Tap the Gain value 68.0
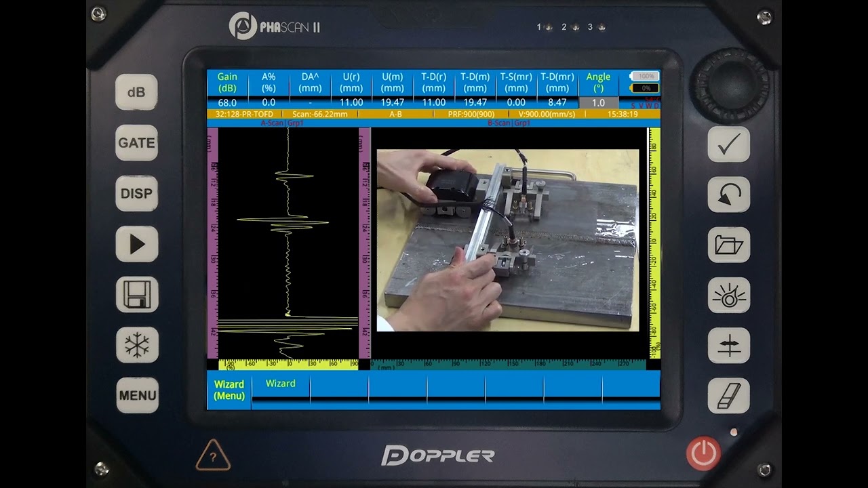 tap(227, 103)
